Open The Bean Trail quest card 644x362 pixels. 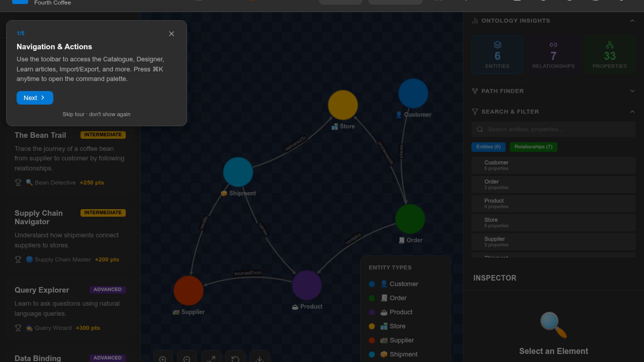[70, 159]
